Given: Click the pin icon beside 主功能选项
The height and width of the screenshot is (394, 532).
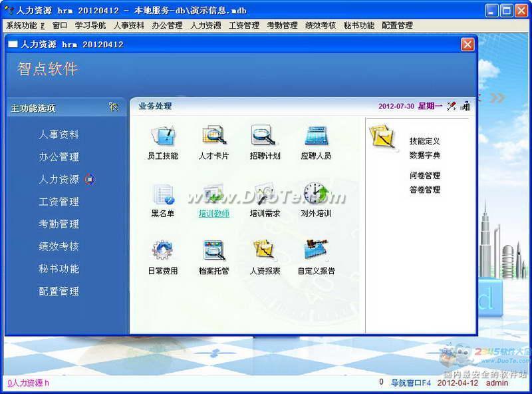Looking at the screenshot, I should pos(114,107).
